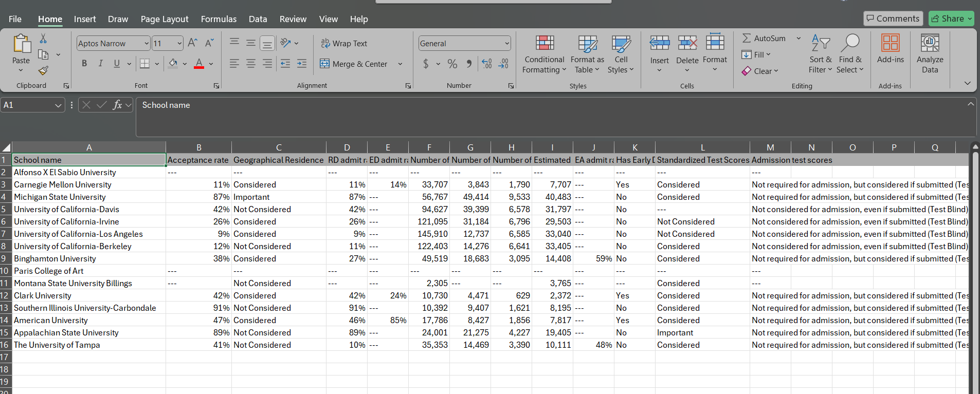Viewport: 980px width, 394px height.
Task: Open Font settings dialog launcher
Action: 216,86
